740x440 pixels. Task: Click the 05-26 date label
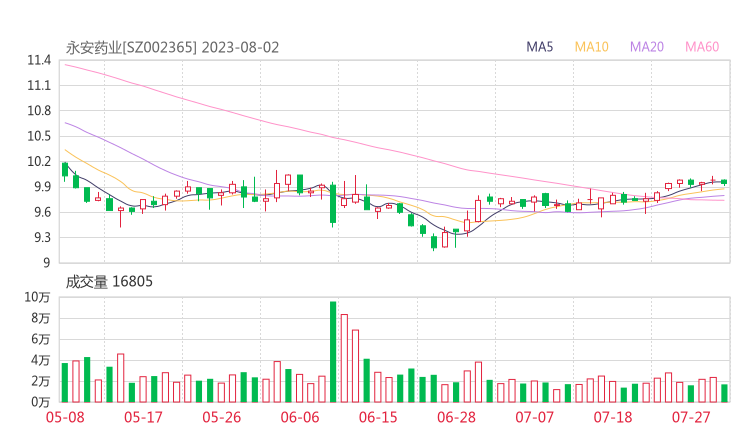(x=222, y=417)
